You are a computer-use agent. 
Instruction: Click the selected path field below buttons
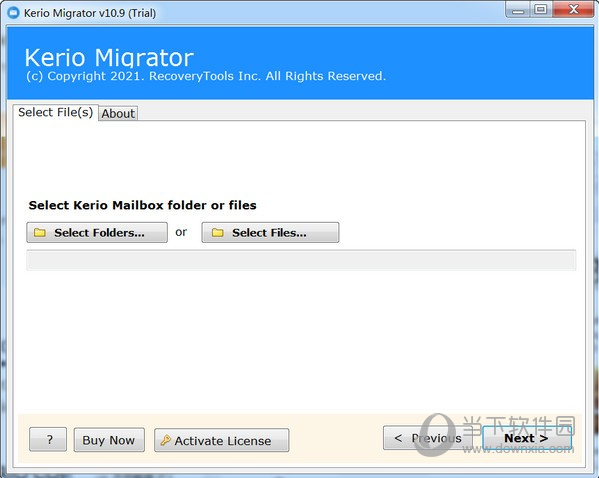(x=301, y=260)
